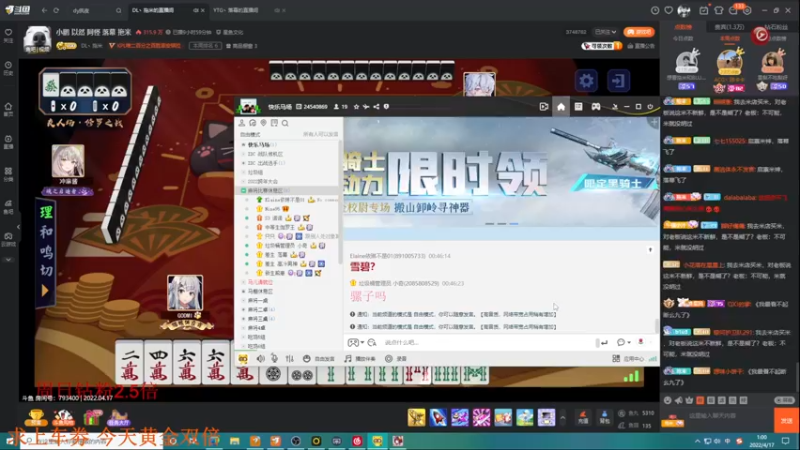Click the send enter arrow in chat input

pyautogui.click(x=604, y=342)
